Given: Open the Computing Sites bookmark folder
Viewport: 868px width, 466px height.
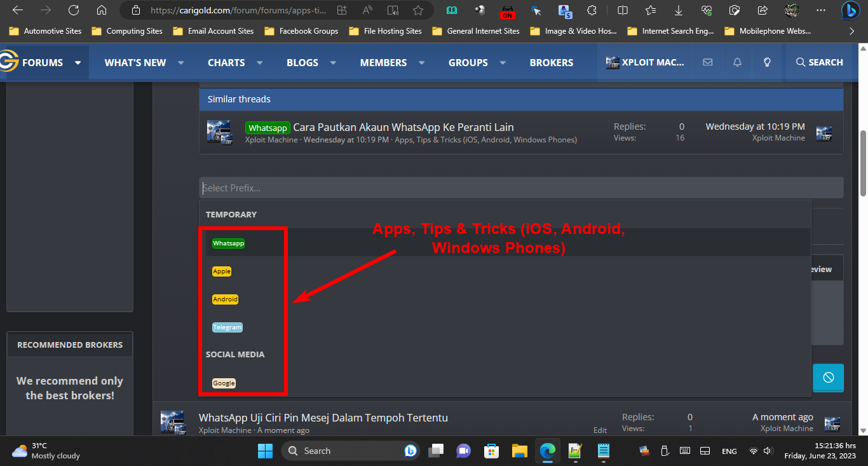Looking at the screenshot, I should point(127,31).
